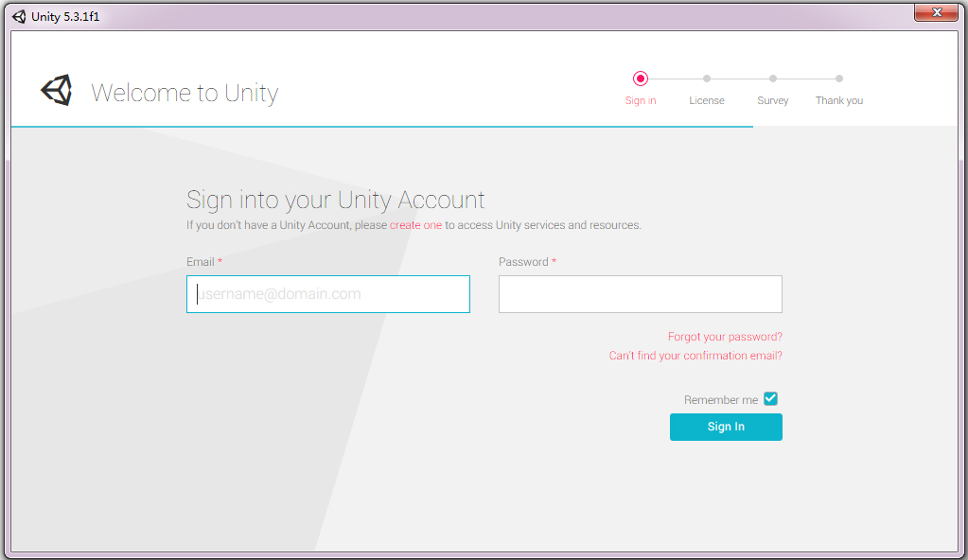Click the Survey step dot

click(x=773, y=79)
